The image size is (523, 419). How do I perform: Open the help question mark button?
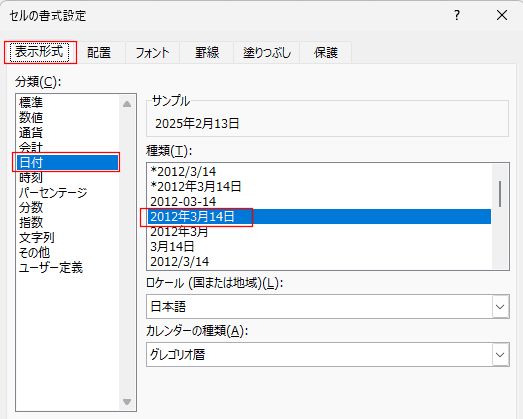coord(457,15)
